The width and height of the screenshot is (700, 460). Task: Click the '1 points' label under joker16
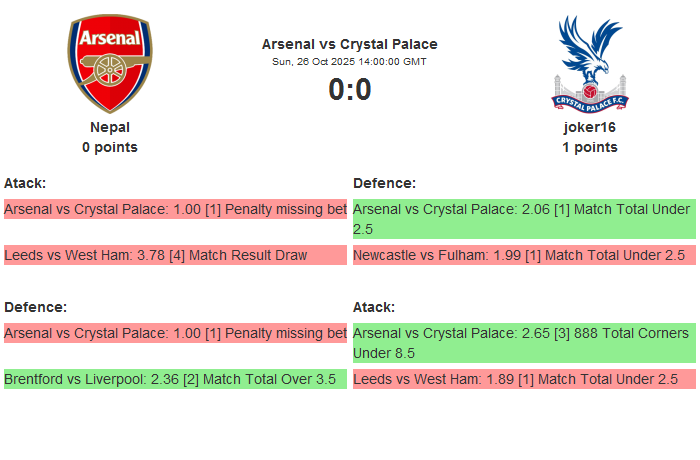click(589, 147)
